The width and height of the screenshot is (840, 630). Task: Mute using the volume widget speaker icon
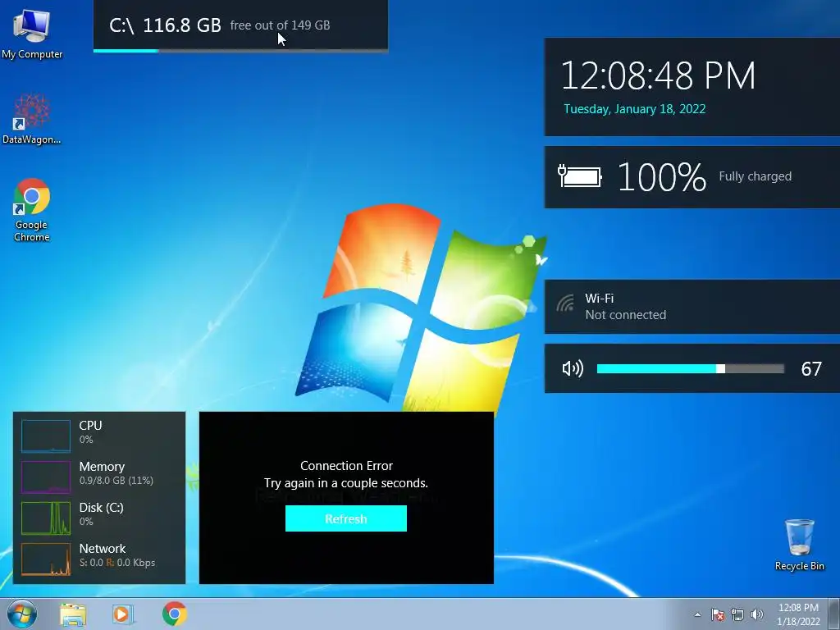572,368
